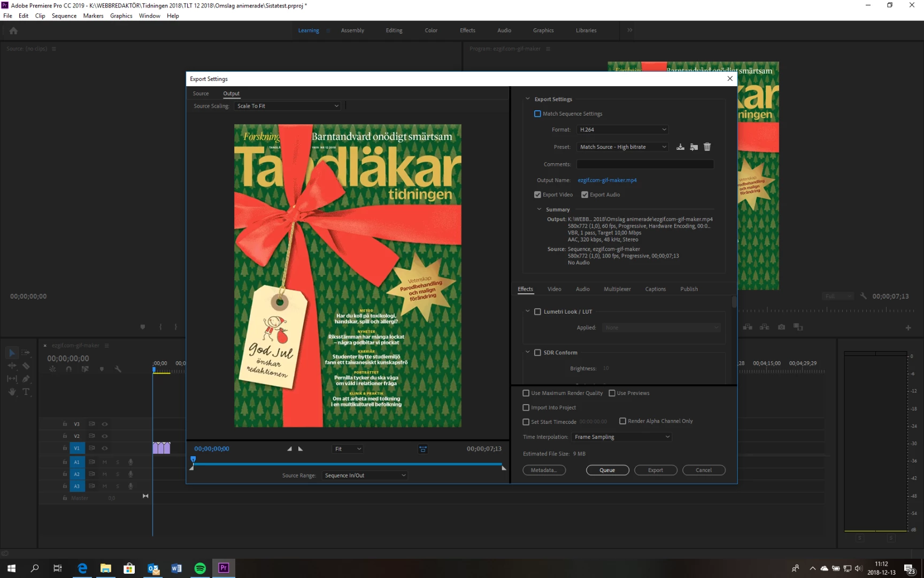Select the Slip tool
924x578 pixels.
12,378
